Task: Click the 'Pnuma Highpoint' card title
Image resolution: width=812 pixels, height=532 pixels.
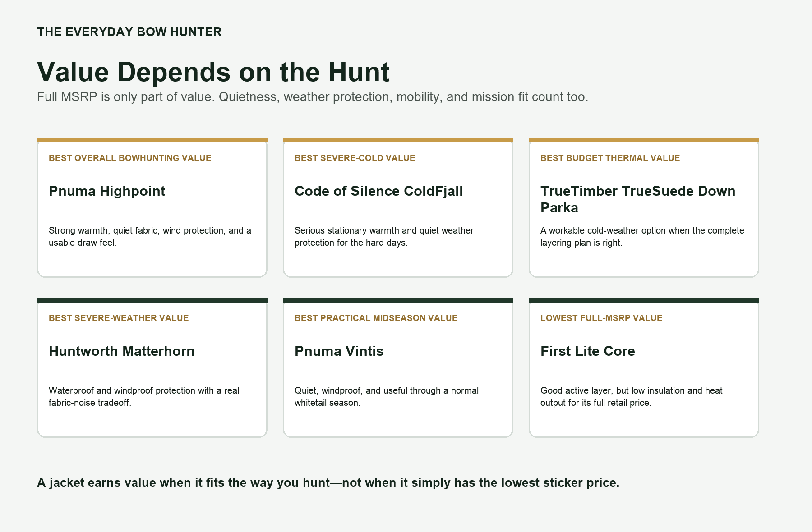Action: click(x=107, y=191)
